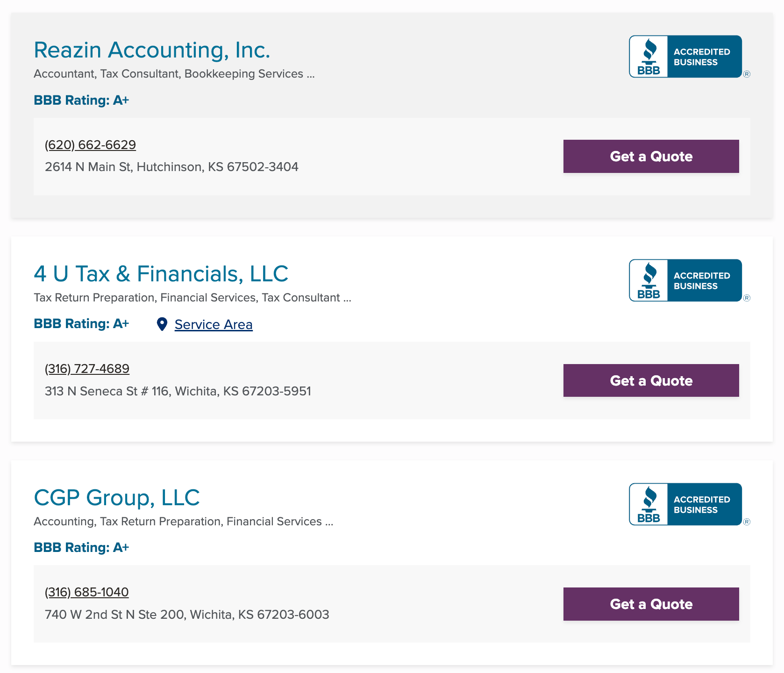Get a Quote from 4 U Tax & Financials
Screen dimensions: 784x673
651,380
